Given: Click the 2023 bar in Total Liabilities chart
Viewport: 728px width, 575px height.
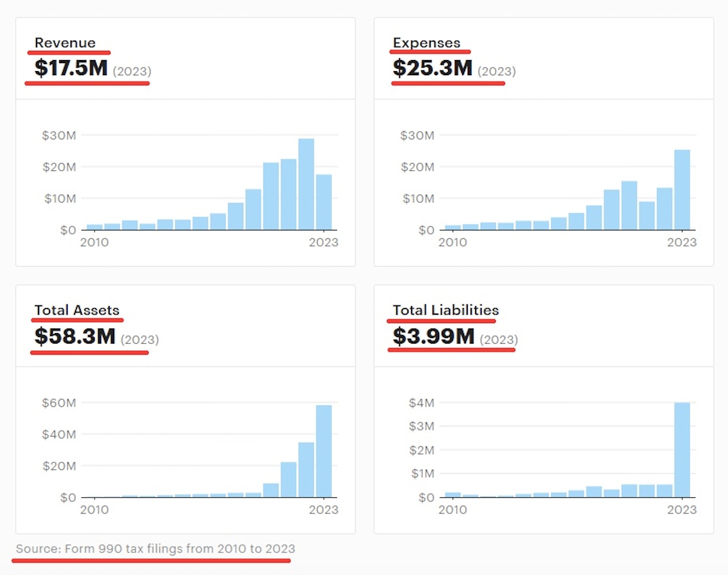Looking at the screenshot, I should point(682,450).
